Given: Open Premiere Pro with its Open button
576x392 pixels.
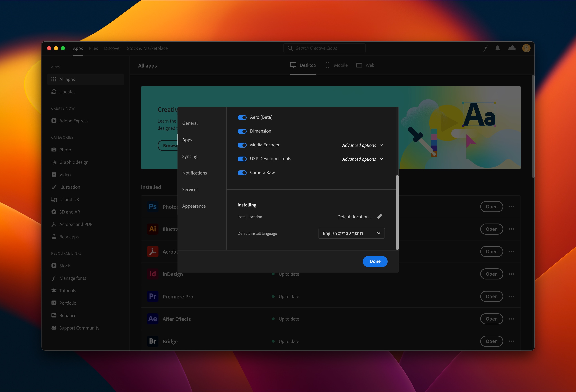Looking at the screenshot, I should pos(491,296).
